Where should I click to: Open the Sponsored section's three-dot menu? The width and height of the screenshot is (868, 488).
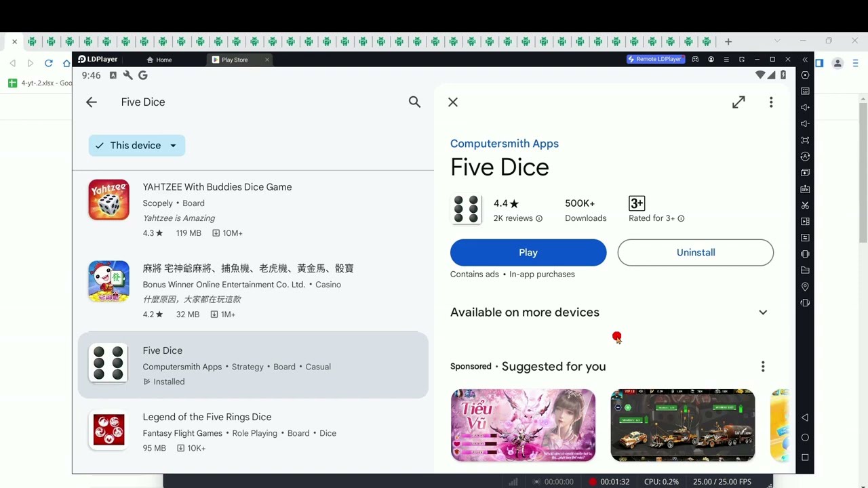click(x=763, y=367)
